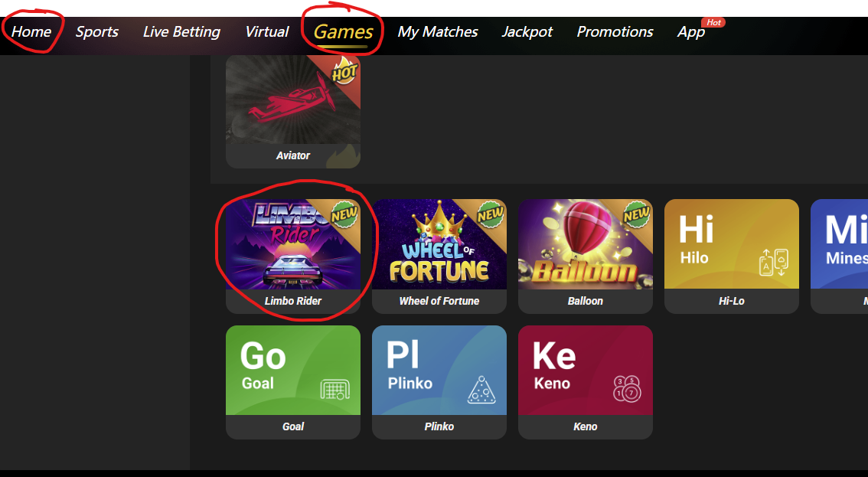Screen dimensions: 868x477
Task: Open the Aviator game tile
Action: [x=293, y=111]
